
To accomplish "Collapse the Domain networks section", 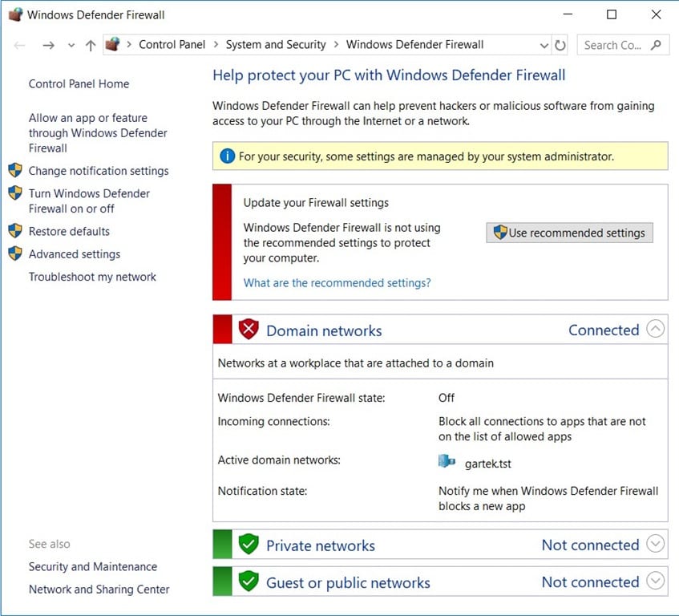I will [x=656, y=329].
